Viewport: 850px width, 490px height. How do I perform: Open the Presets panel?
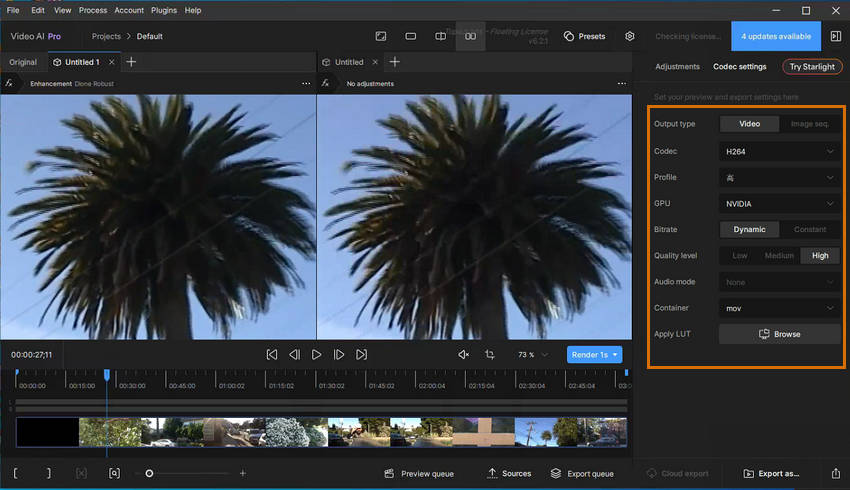(584, 36)
